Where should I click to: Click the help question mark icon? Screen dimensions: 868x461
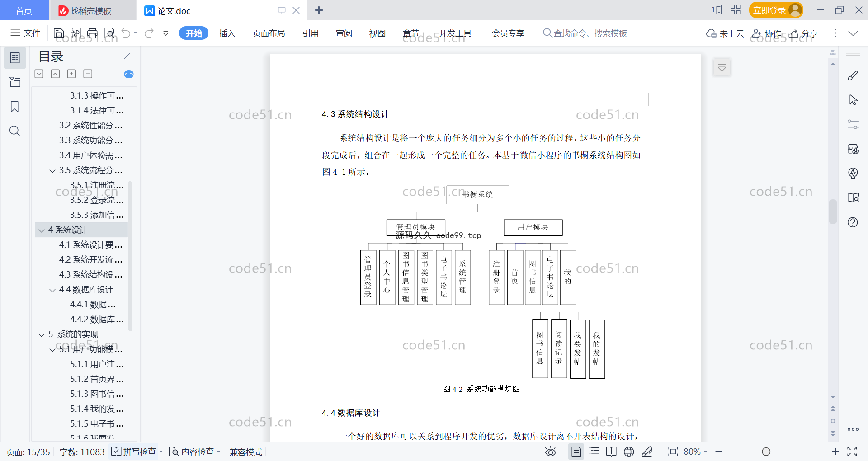(853, 222)
